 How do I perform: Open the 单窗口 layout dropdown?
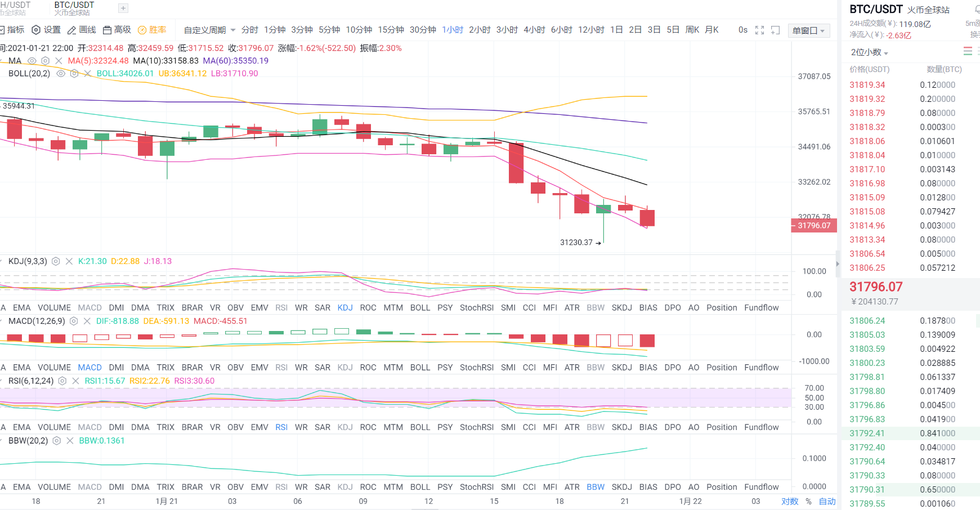point(809,30)
